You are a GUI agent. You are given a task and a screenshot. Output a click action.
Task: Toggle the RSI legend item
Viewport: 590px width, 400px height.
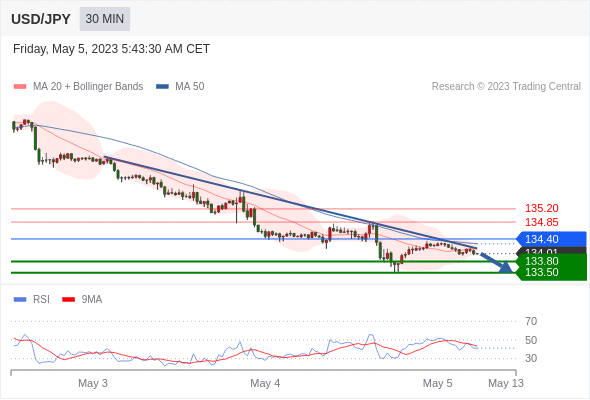click(32, 300)
